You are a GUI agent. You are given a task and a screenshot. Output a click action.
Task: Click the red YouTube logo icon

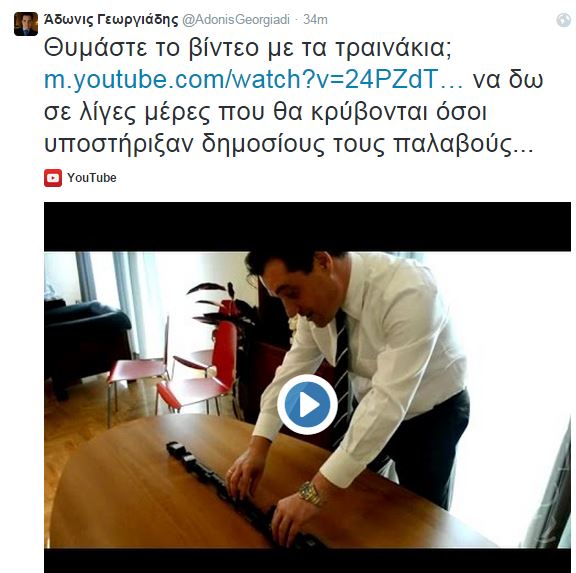[x=53, y=178]
